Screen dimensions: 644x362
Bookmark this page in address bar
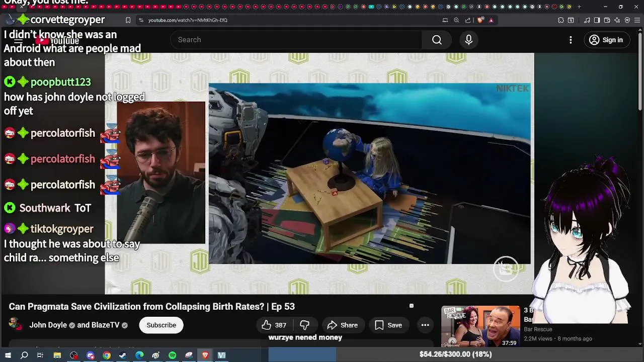click(x=128, y=20)
